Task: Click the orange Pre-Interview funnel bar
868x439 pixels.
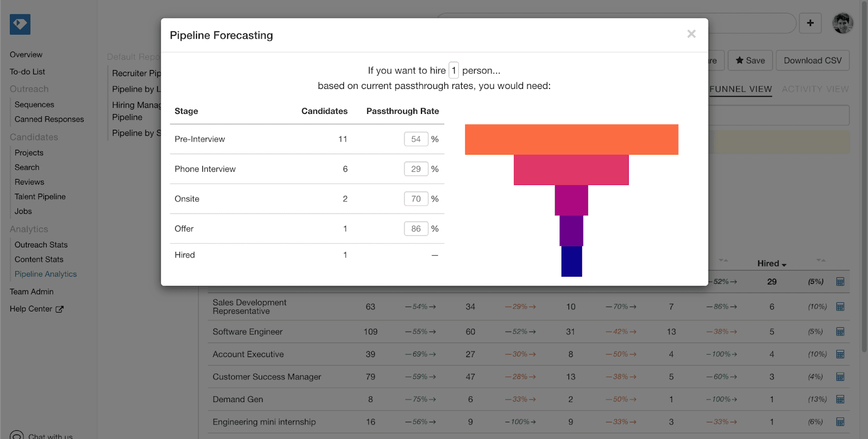Action: (571, 139)
